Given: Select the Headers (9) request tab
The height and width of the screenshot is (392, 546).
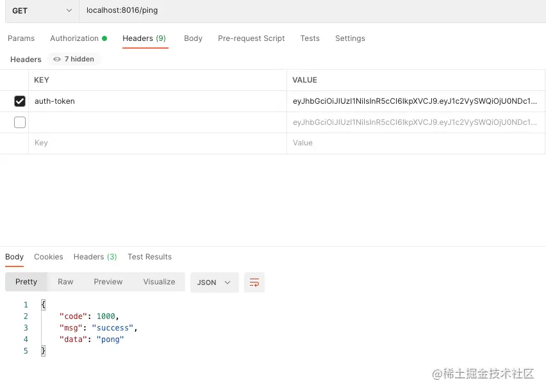Looking at the screenshot, I should click(x=144, y=38).
